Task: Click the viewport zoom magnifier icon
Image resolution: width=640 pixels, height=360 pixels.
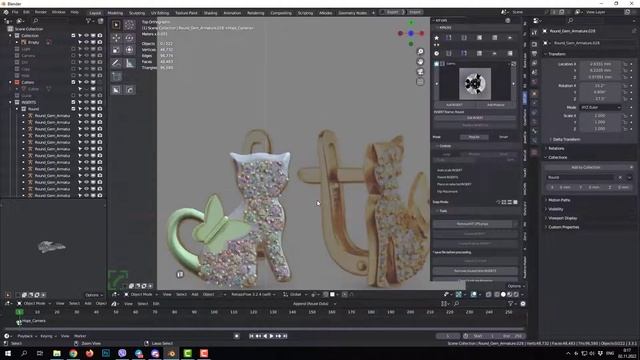Action: coord(420,51)
